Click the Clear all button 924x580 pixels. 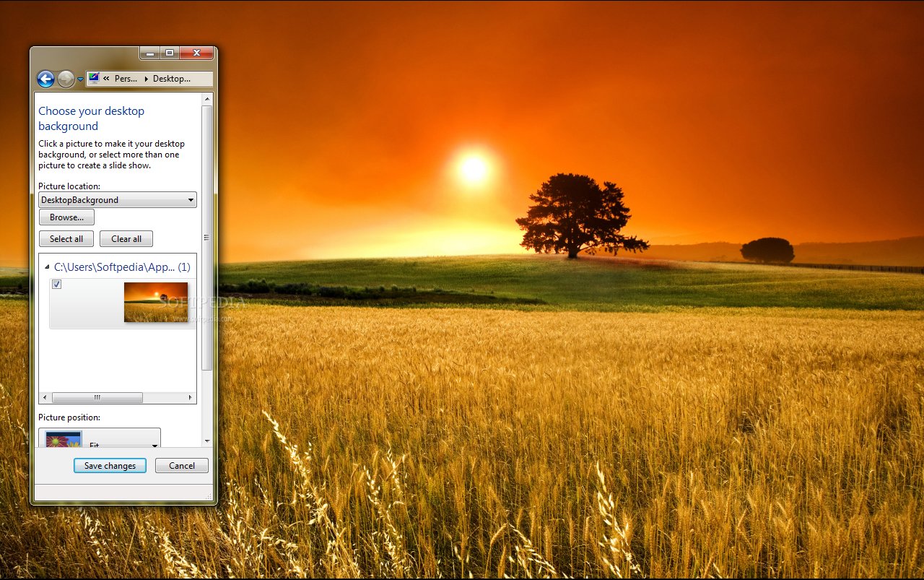click(126, 239)
